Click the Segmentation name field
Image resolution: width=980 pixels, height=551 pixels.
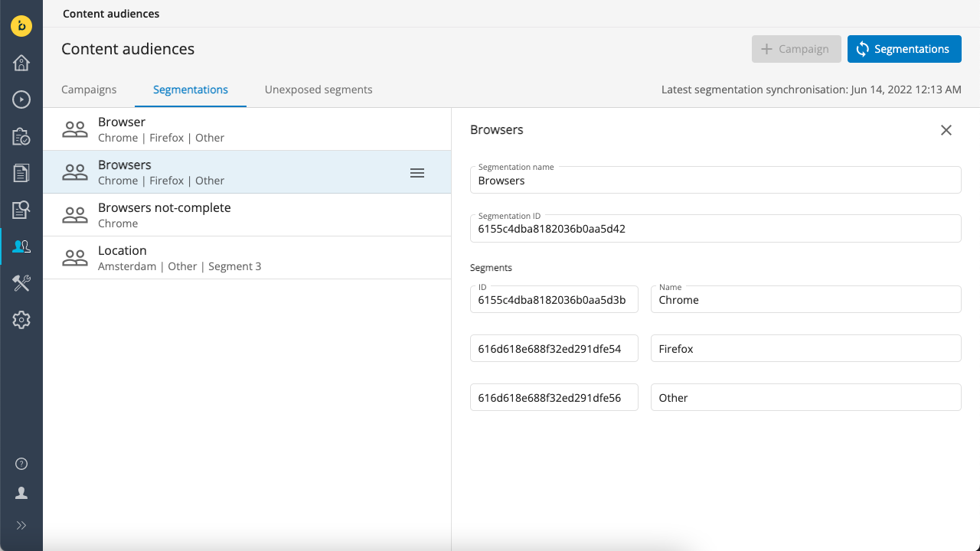click(x=716, y=180)
